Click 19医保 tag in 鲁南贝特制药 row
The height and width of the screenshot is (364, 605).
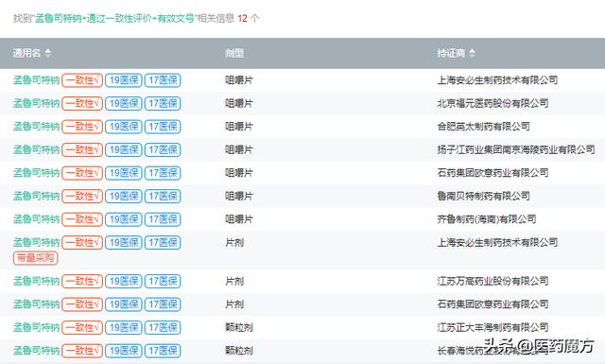coord(124,196)
